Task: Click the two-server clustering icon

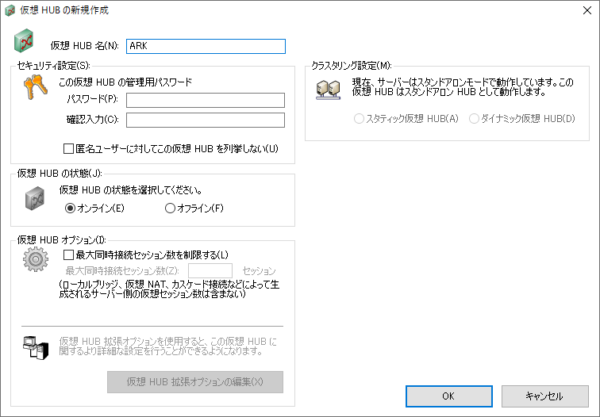Action: pos(327,93)
